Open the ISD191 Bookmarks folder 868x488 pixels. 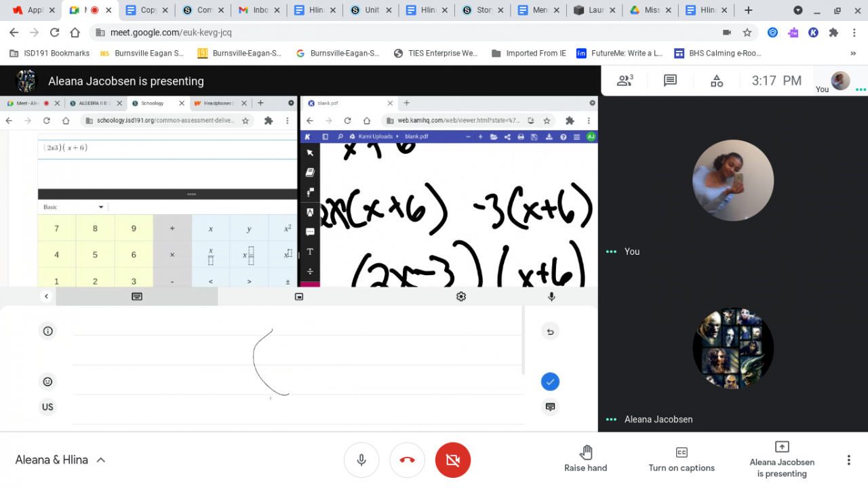50,54
